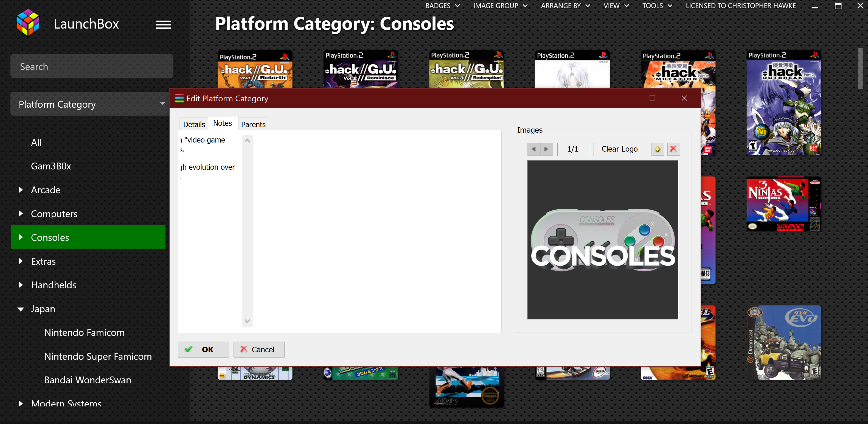This screenshot has width=868, height=424.
Task: Select the .hack Mutation Part 2 cover
Action: [x=678, y=69]
